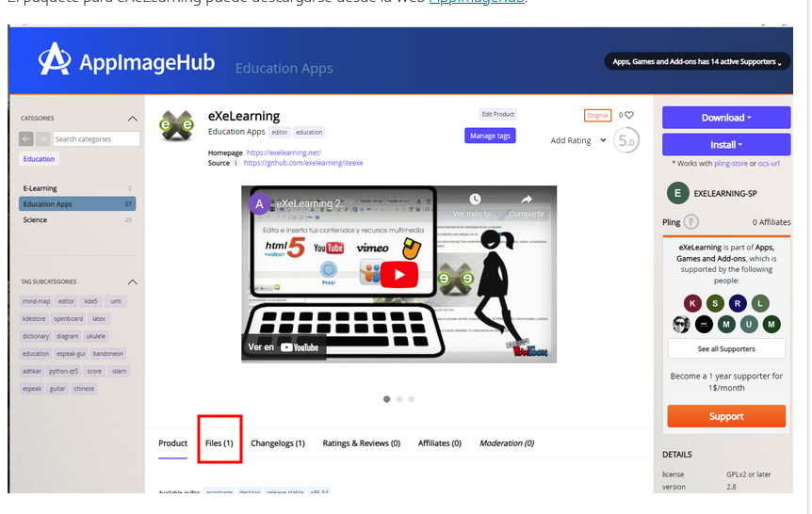Collapse the Tag Subcategories section
The image size is (812, 514).
tap(133, 282)
